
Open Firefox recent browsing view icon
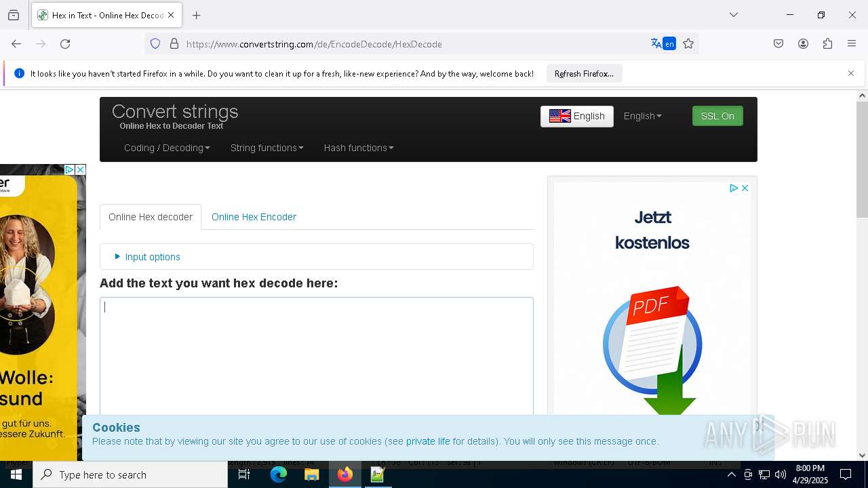click(14, 15)
